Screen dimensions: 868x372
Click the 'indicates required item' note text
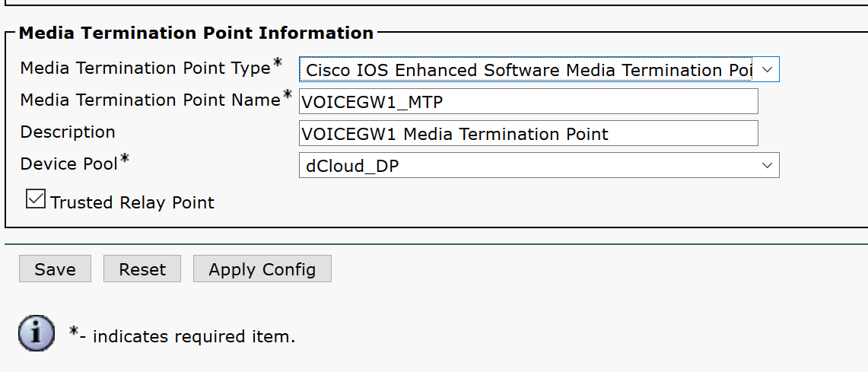(193, 336)
